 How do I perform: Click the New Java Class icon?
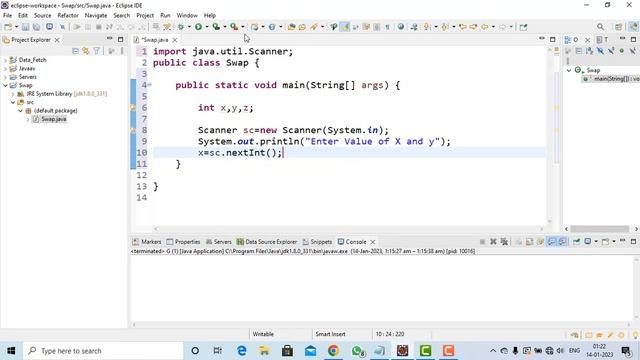tap(272, 27)
